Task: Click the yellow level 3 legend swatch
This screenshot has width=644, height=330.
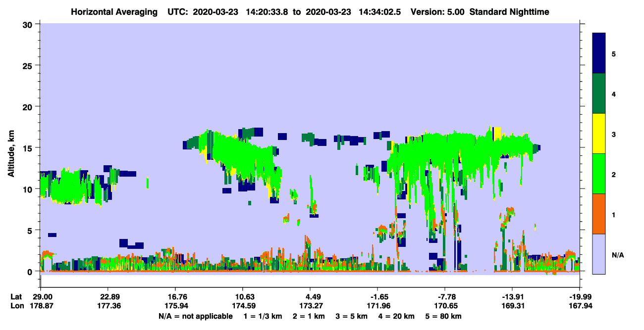Action: [599, 134]
